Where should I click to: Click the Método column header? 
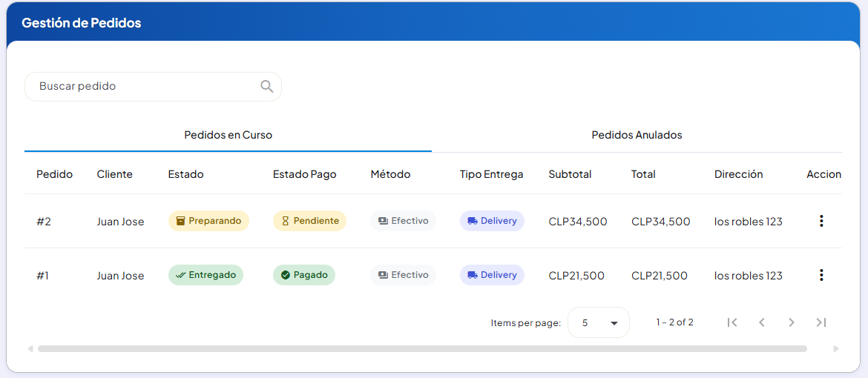(x=390, y=174)
